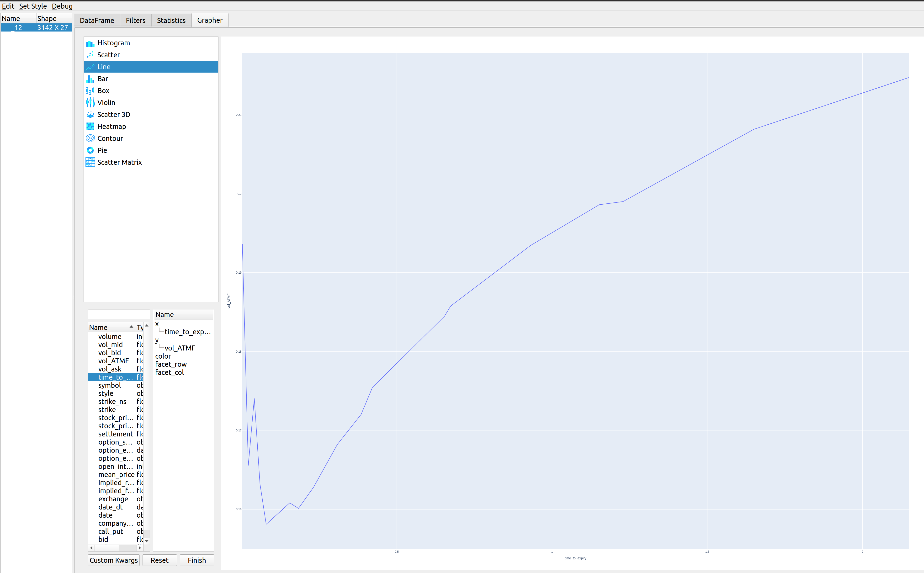Select the Heatmap chart icon
Image resolution: width=924 pixels, height=573 pixels.
[x=90, y=126]
